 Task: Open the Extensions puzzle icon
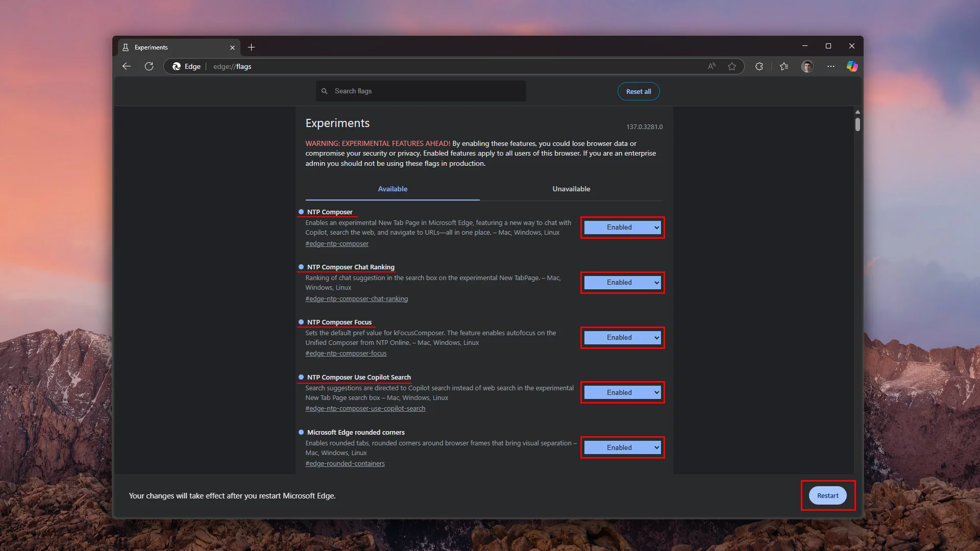(x=759, y=66)
